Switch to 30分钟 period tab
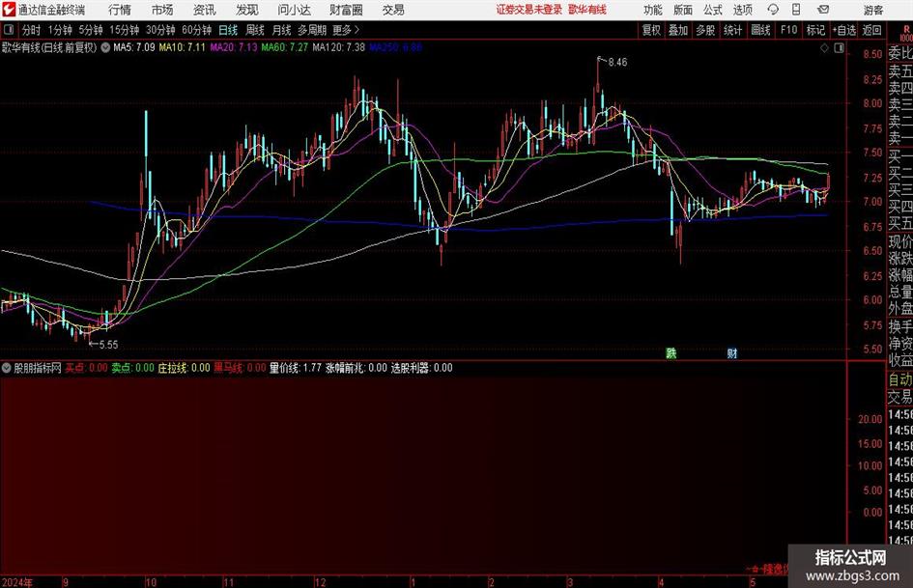 point(160,30)
